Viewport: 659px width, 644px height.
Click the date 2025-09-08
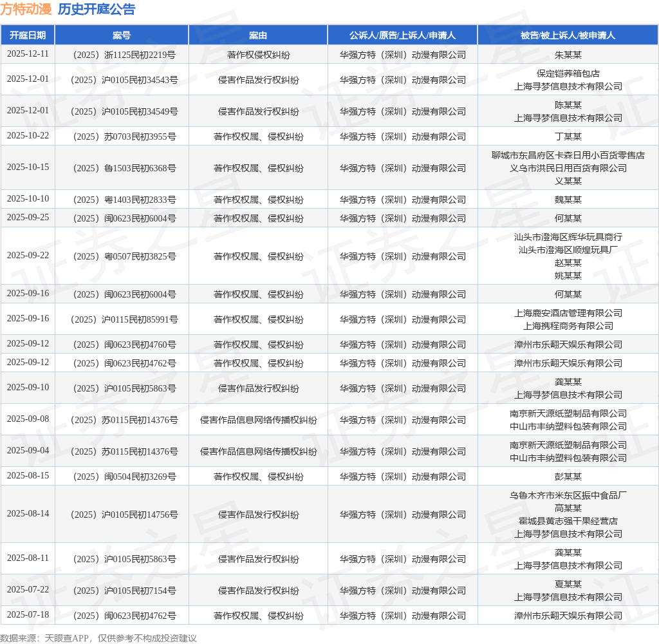tap(28, 419)
